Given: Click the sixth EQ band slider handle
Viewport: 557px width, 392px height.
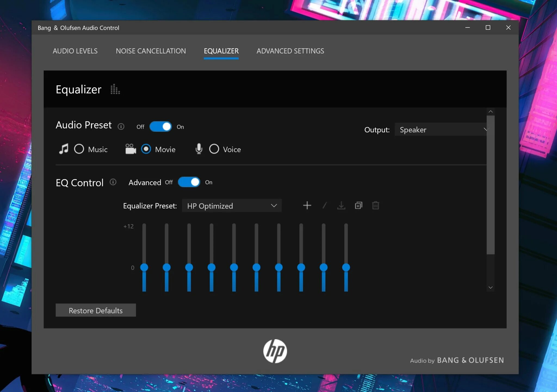Looking at the screenshot, I should pyautogui.click(x=256, y=267).
